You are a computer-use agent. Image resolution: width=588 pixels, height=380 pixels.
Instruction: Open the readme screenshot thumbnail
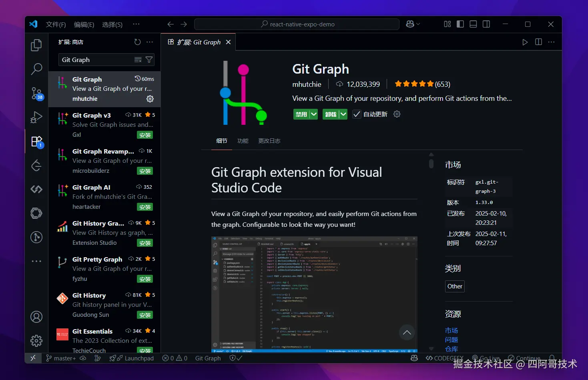coord(314,294)
